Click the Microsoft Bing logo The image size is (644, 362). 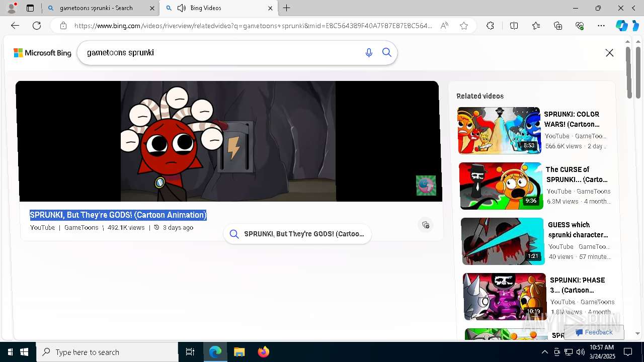point(42,53)
